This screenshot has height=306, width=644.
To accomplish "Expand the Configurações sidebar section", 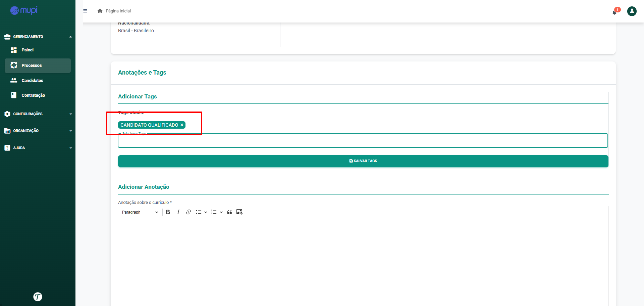I will (38, 114).
